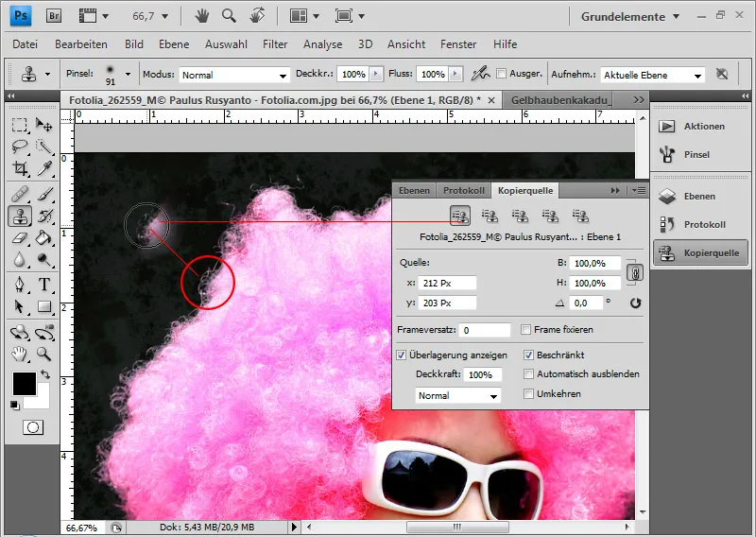
Task: Toggle ignore adjustment layers icon
Action: (x=722, y=74)
